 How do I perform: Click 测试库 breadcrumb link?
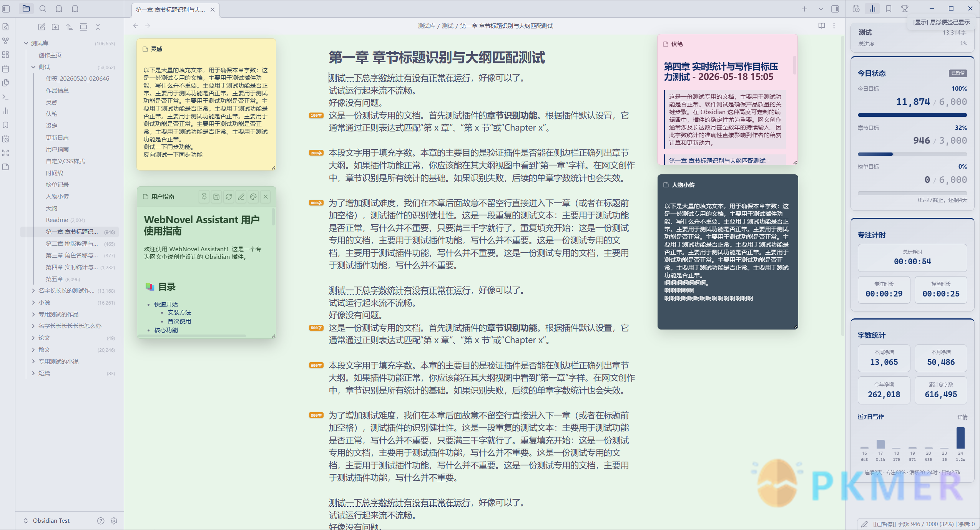427,26
